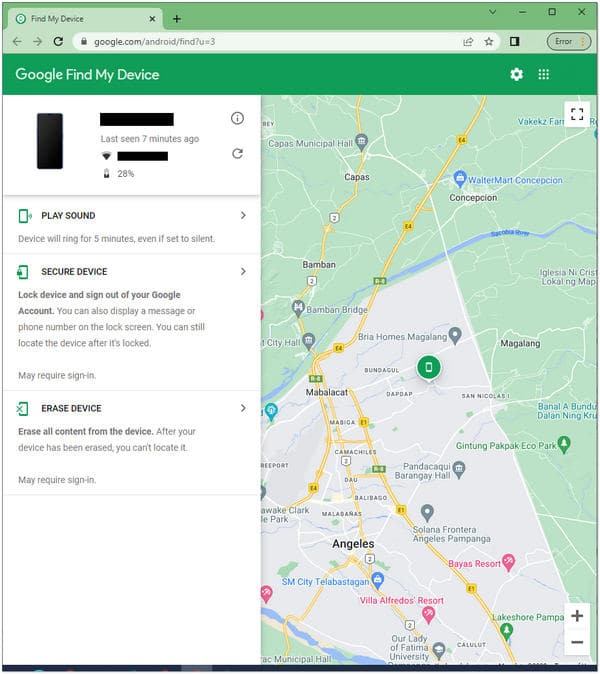Click the Erase Device icon
This screenshot has width=600, height=674.
[x=22, y=408]
